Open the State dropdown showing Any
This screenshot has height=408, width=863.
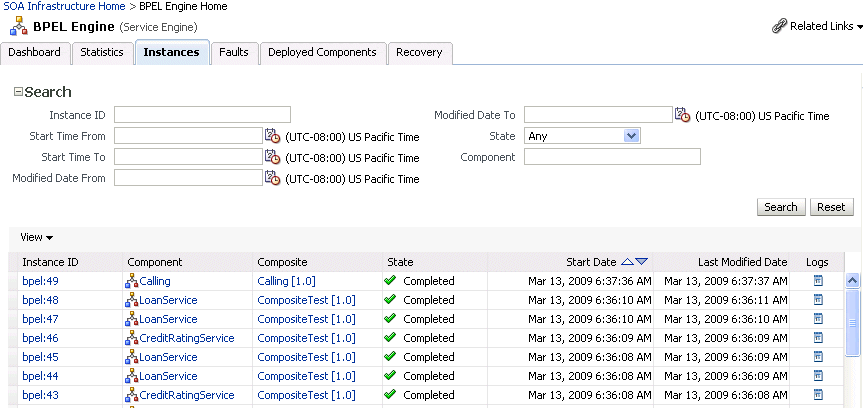582,136
